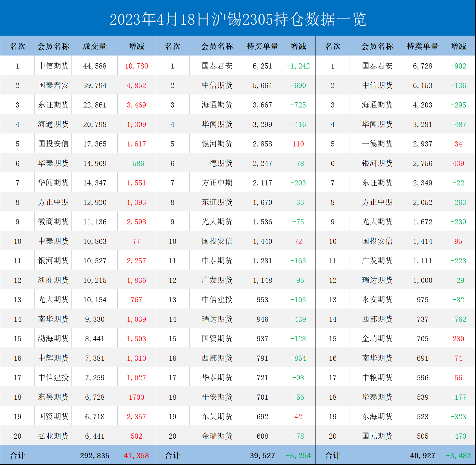This screenshot has height=465, width=476.
Task: Select the green total "-3,482"
Action: tap(458, 456)
